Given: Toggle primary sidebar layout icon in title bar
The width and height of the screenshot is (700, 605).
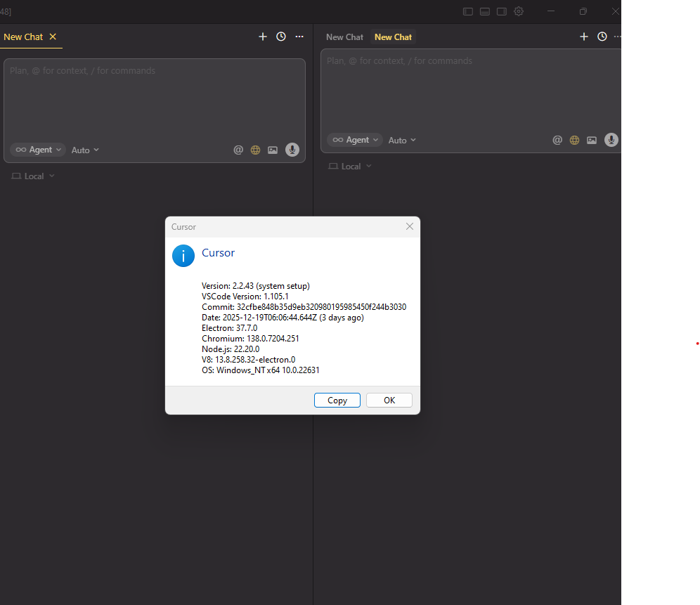Looking at the screenshot, I should 468,12.
